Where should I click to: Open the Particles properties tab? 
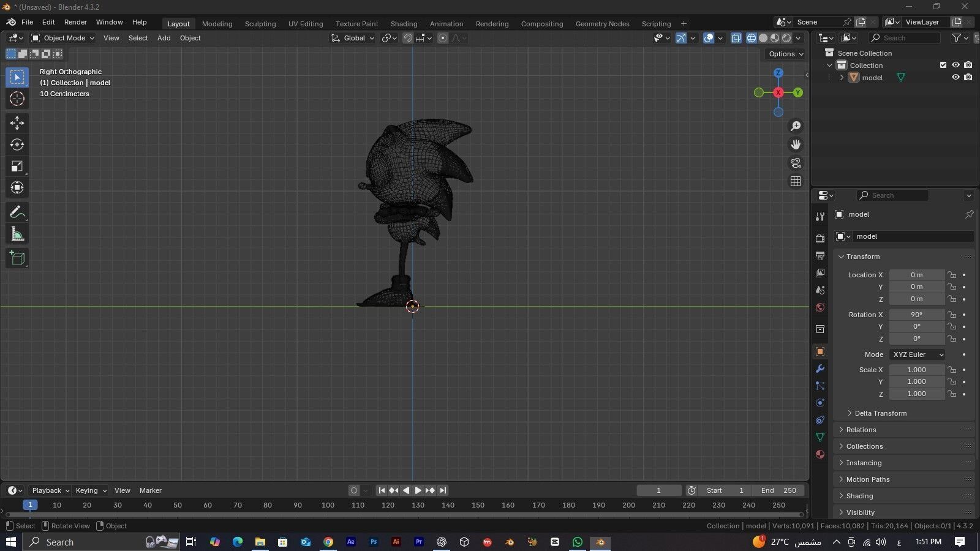(x=820, y=386)
